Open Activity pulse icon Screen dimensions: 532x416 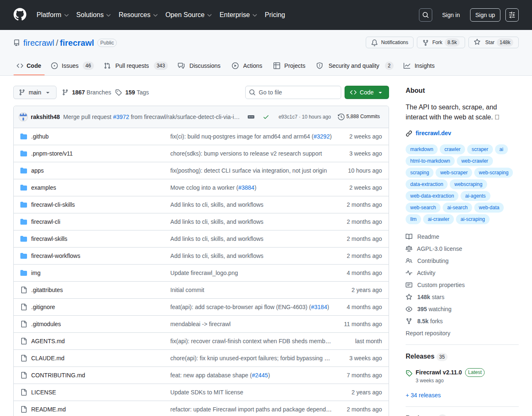tap(409, 273)
